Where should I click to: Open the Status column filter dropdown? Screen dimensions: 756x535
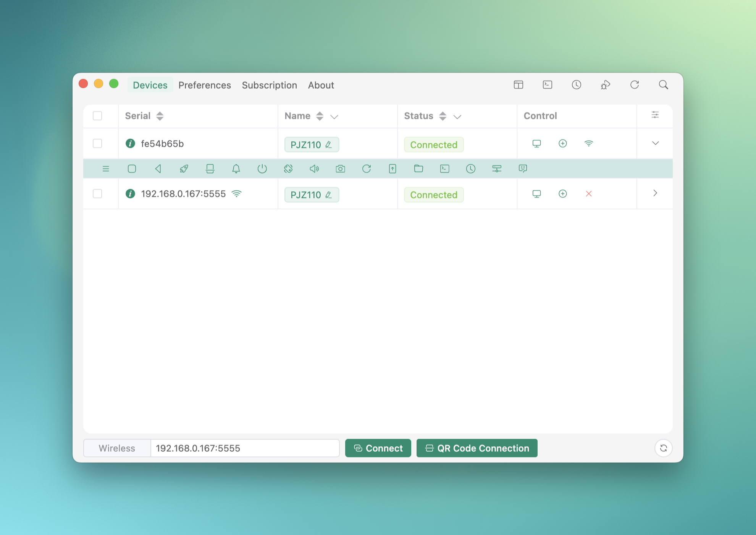[x=458, y=117]
